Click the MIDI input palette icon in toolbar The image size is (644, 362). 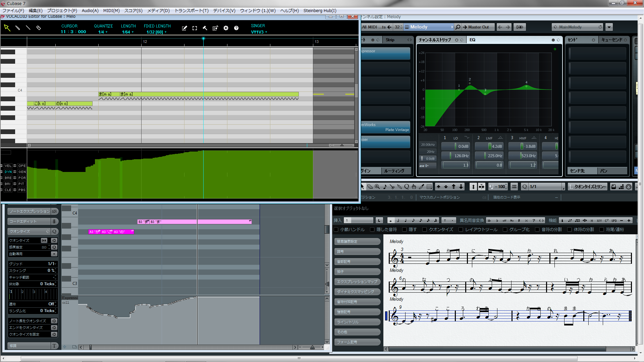629,187
